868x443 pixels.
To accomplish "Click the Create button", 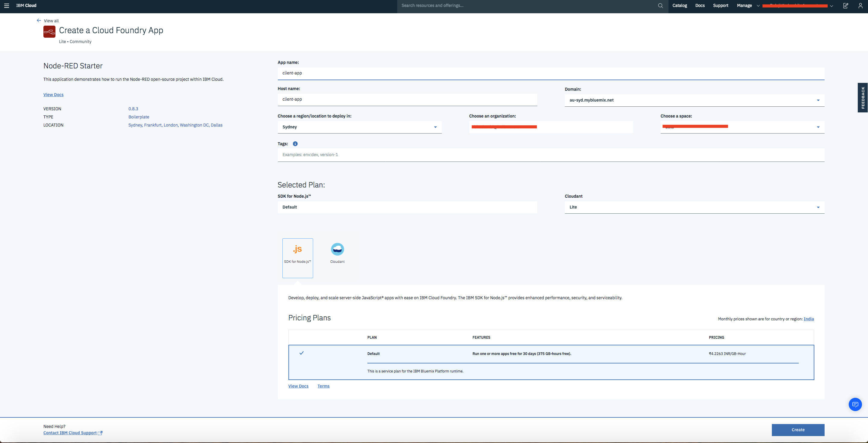I will pyautogui.click(x=798, y=430).
